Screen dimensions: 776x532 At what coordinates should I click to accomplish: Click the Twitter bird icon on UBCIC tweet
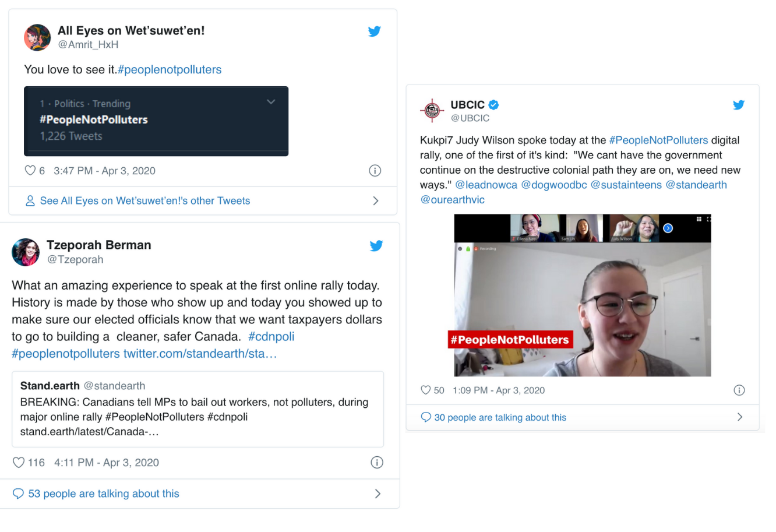click(x=739, y=105)
